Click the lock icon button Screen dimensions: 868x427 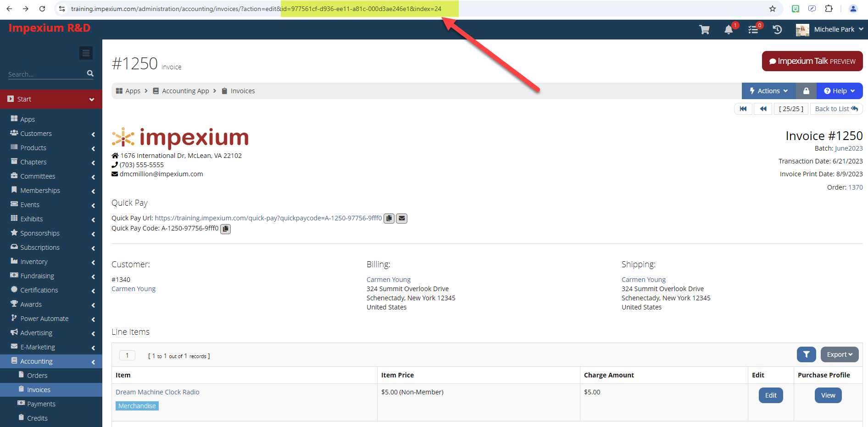click(806, 91)
